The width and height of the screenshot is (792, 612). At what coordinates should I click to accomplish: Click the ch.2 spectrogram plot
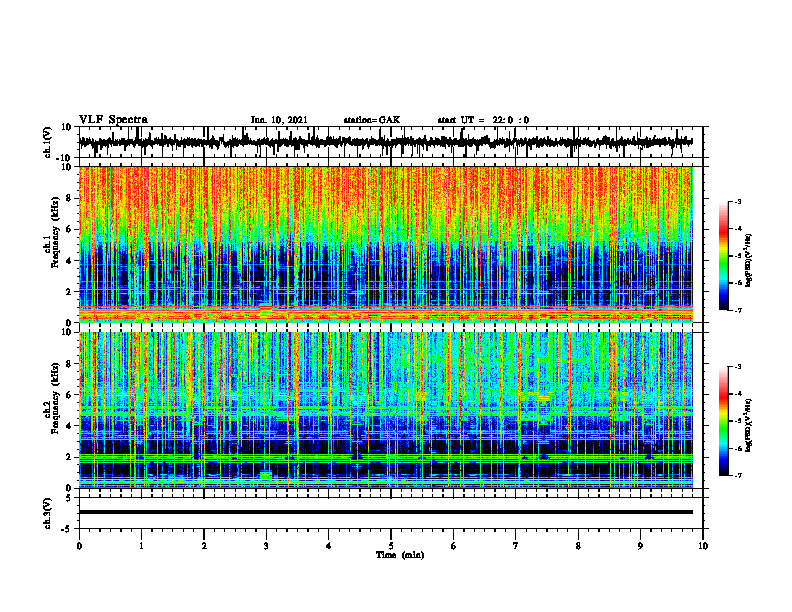386,410
